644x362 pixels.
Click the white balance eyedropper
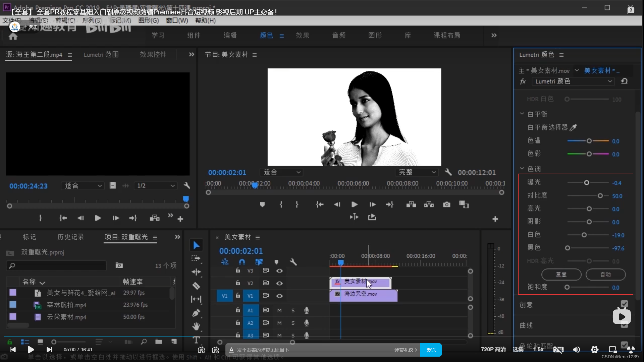click(x=573, y=127)
